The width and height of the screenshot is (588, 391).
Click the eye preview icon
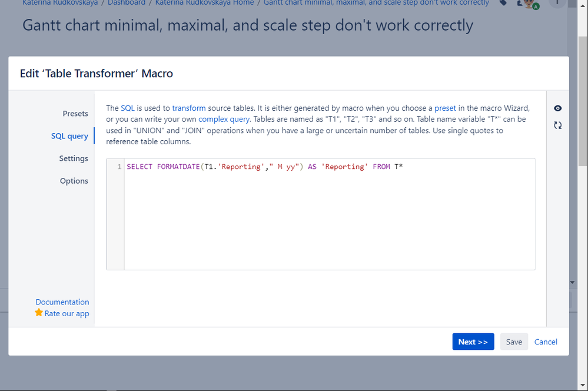[x=557, y=108]
